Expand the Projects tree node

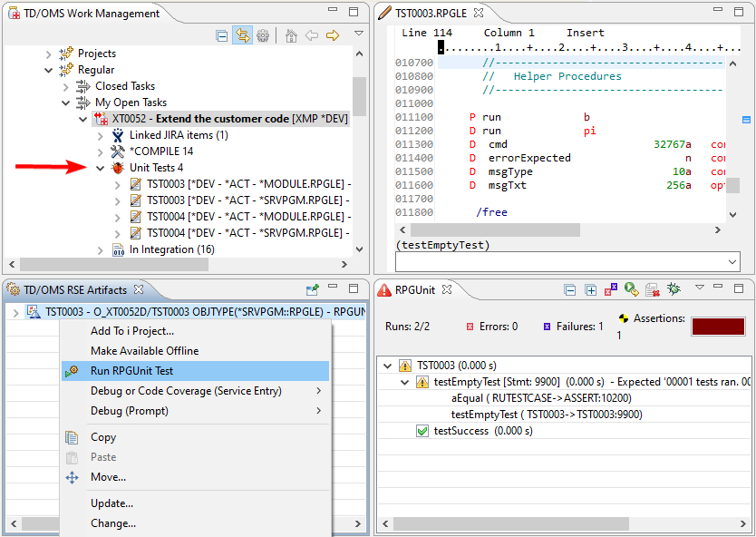(x=48, y=54)
